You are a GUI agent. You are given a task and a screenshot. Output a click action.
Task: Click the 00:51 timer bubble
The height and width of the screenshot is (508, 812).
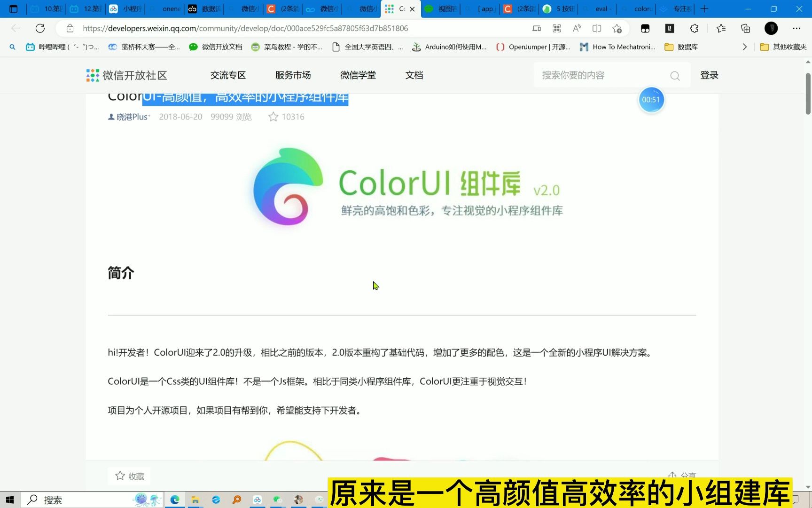651,100
